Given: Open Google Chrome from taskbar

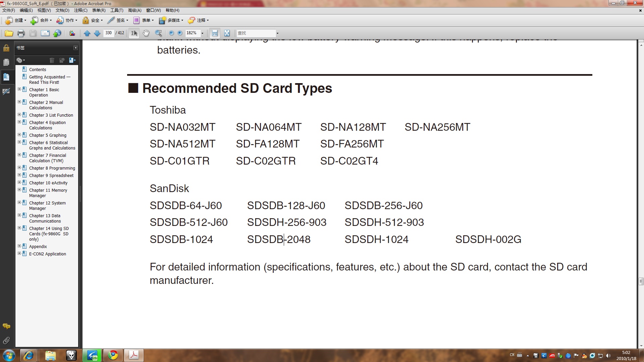Looking at the screenshot, I should click(113, 355).
